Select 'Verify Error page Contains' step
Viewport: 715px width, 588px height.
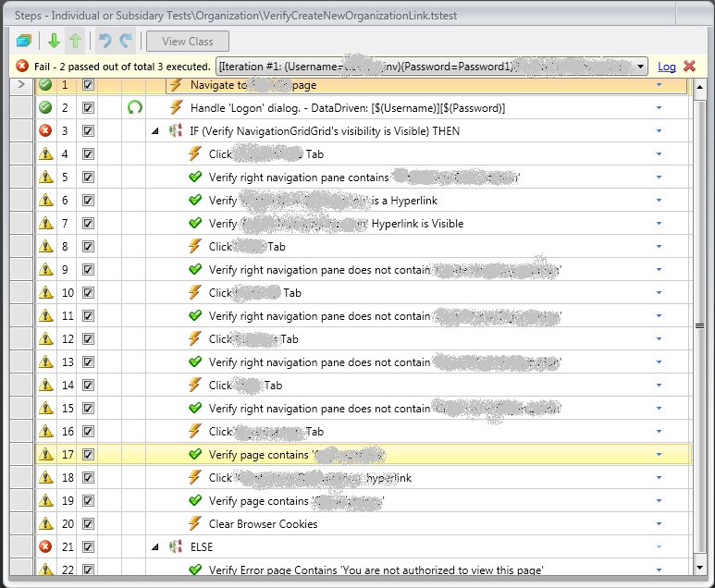click(376, 570)
